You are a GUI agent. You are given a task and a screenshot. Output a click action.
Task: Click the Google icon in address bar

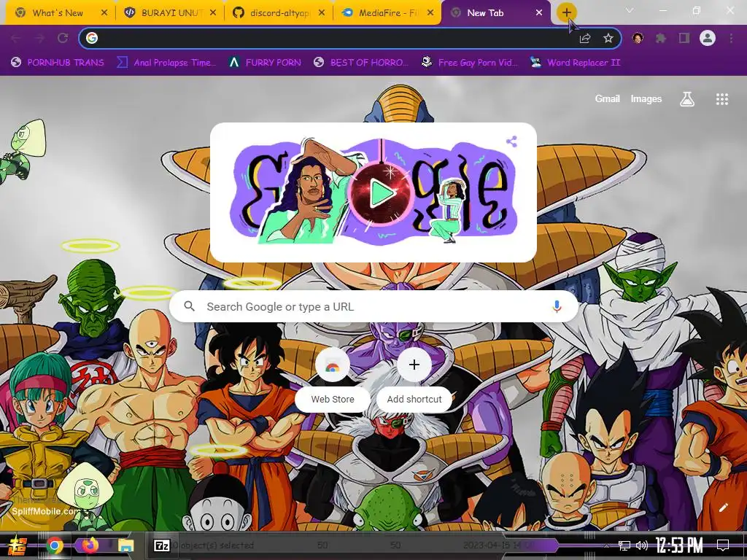coord(92,38)
